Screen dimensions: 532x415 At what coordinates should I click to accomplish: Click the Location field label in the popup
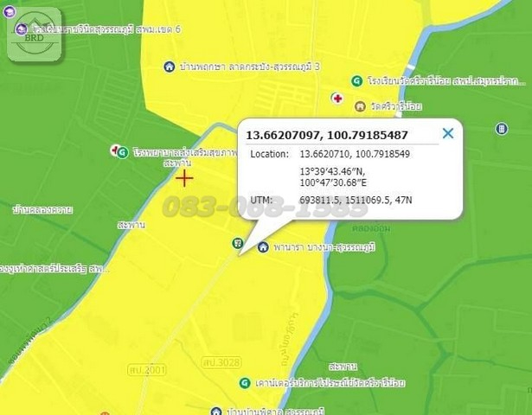[x=269, y=154]
